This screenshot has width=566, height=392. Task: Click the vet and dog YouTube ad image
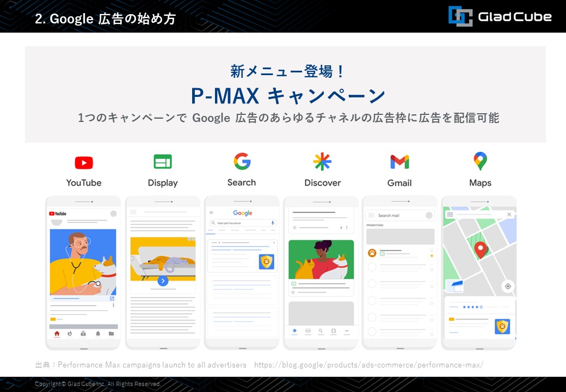pyautogui.click(x=83, y=262)
